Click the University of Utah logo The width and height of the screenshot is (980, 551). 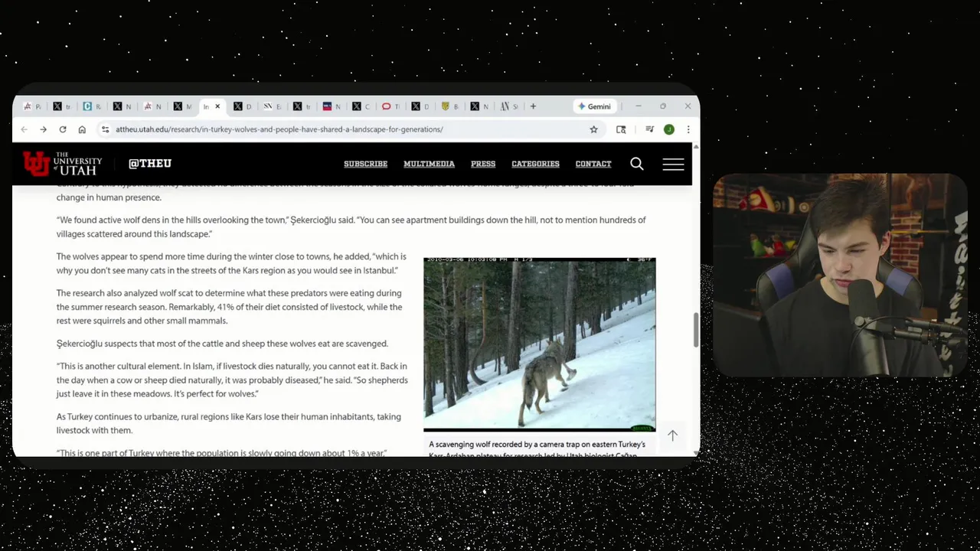(62, 163)
